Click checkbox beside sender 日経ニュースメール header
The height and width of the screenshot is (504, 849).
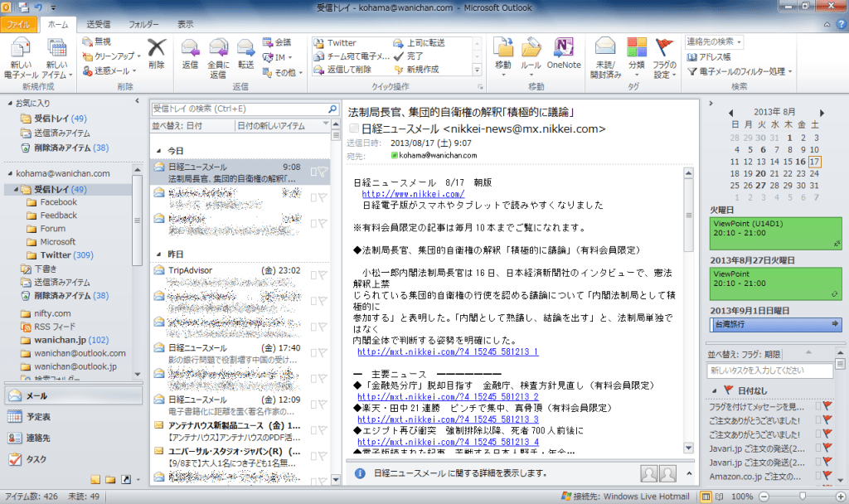tap(353, 128)
